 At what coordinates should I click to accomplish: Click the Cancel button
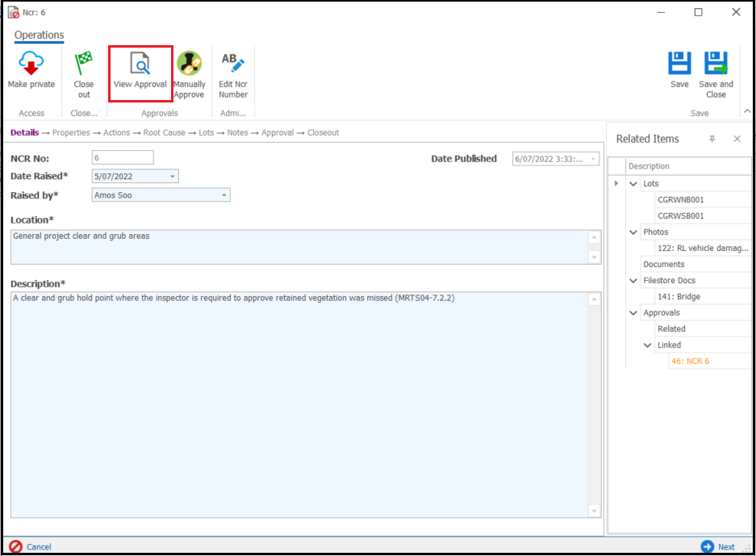pos(30,546)
